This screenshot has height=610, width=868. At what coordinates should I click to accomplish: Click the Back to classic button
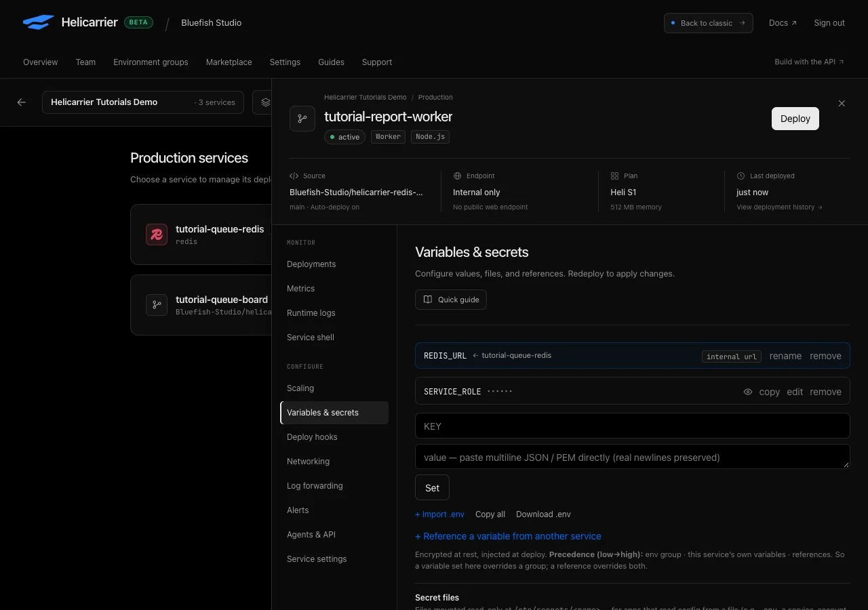[x=709, y=23]
